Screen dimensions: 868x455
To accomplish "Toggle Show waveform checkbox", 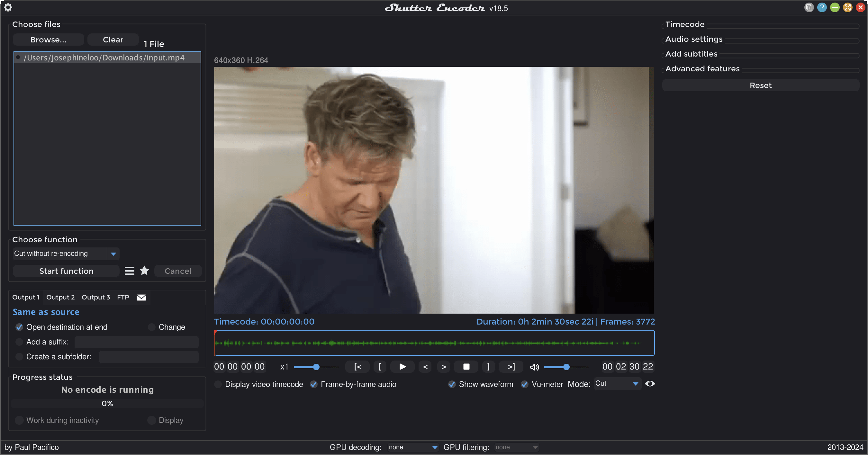I will tap(452, 384).
